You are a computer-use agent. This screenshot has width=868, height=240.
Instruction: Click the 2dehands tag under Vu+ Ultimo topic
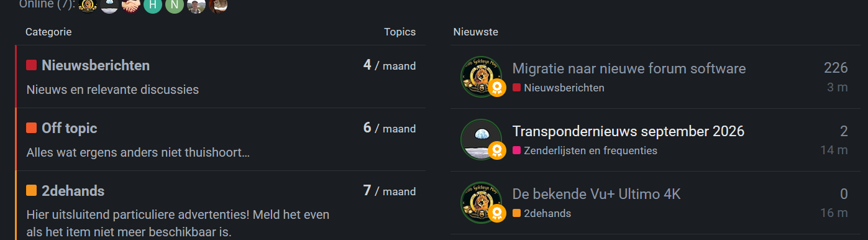542,213
